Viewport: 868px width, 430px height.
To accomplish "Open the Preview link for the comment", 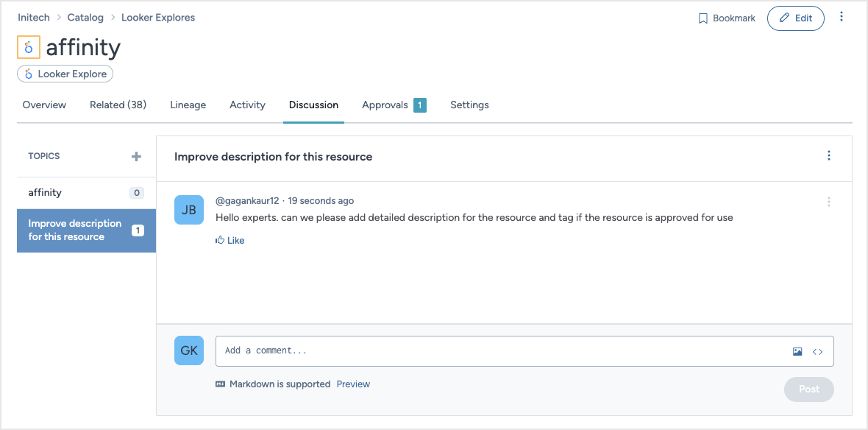I will [353, 384].
